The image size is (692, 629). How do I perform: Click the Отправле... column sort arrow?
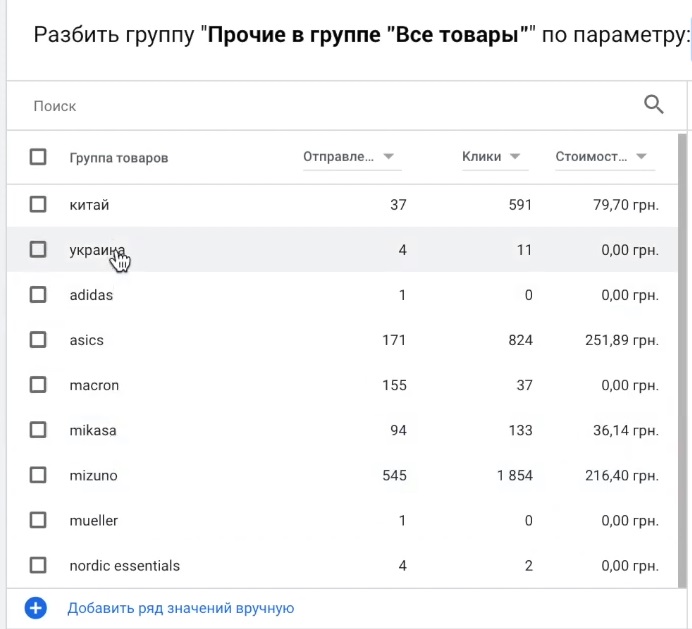(388, 156)
